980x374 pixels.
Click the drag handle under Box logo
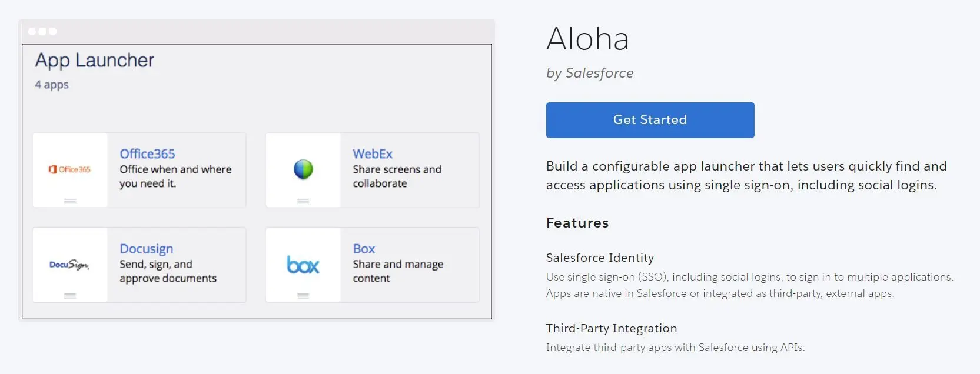tap(303, 296)
